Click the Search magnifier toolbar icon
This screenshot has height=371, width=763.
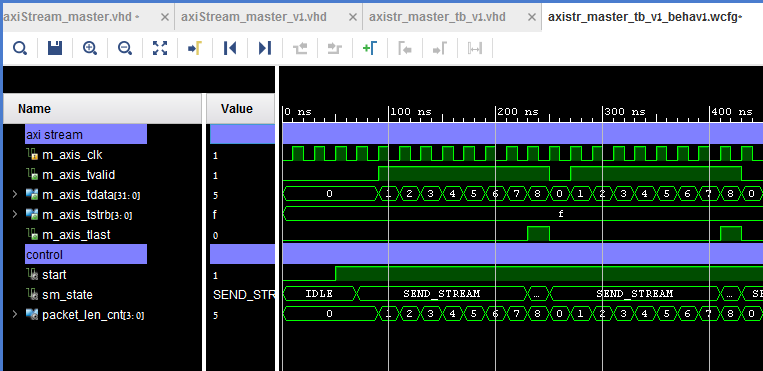click(x=20, y=48)
